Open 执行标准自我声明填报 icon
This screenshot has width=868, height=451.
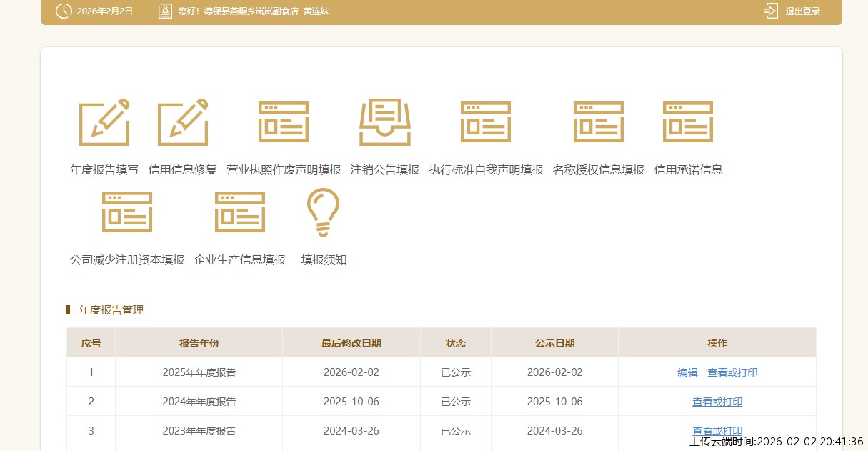[x=486, y=122]
